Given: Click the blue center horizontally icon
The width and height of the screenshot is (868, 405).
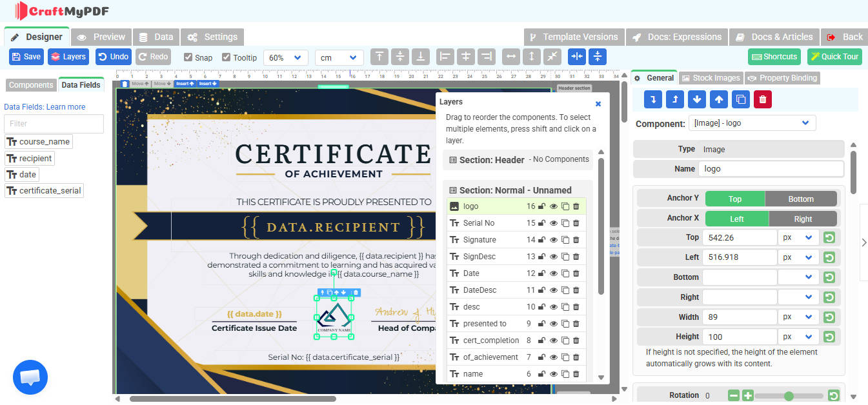Looking at the screenshot, I should pos(577,57).
